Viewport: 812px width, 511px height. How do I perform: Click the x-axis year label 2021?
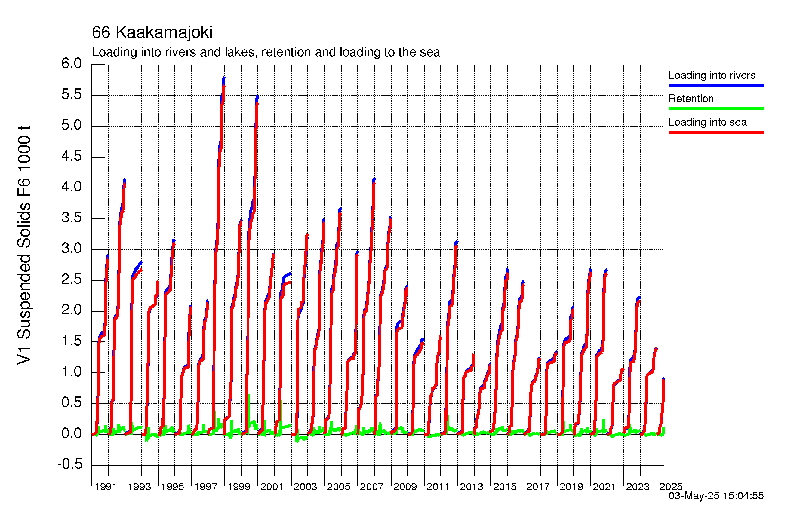click(604, 487)
